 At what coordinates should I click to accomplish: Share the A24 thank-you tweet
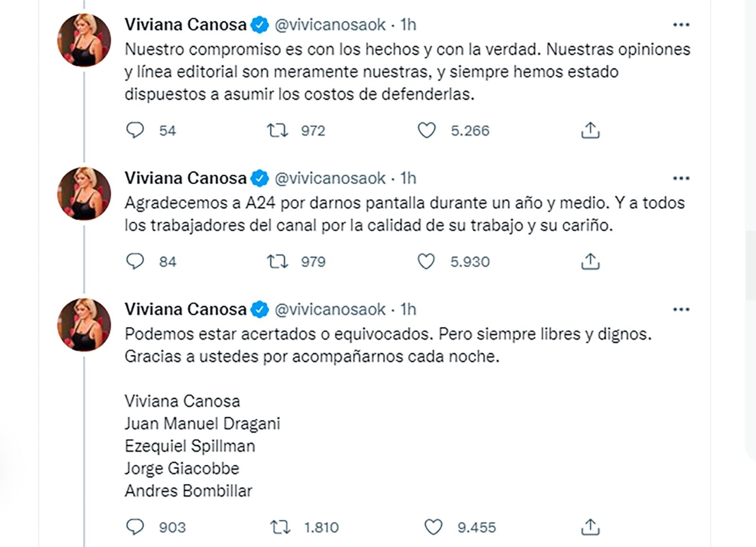tap(590, 261)
